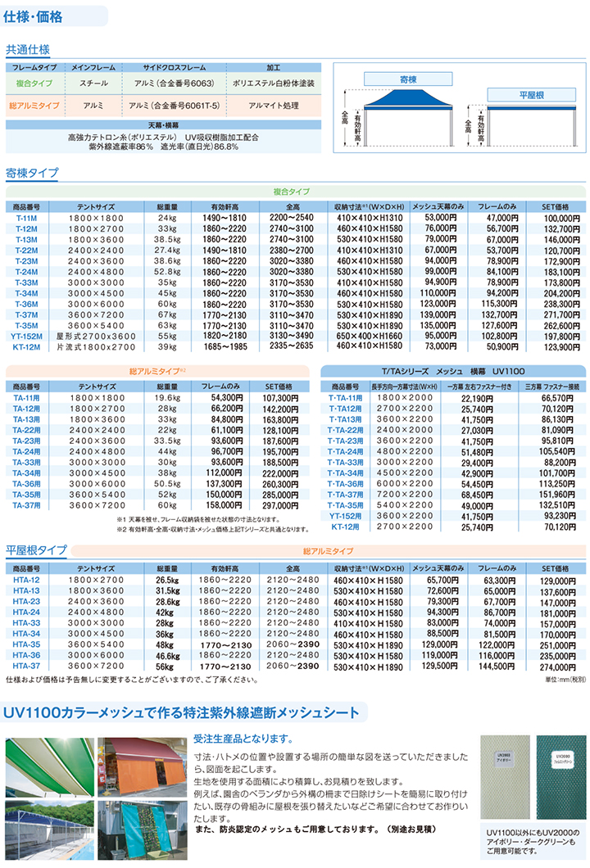Select product number HTA-12
The width and height of the screenshot is (590, 868).
[26, 580]
